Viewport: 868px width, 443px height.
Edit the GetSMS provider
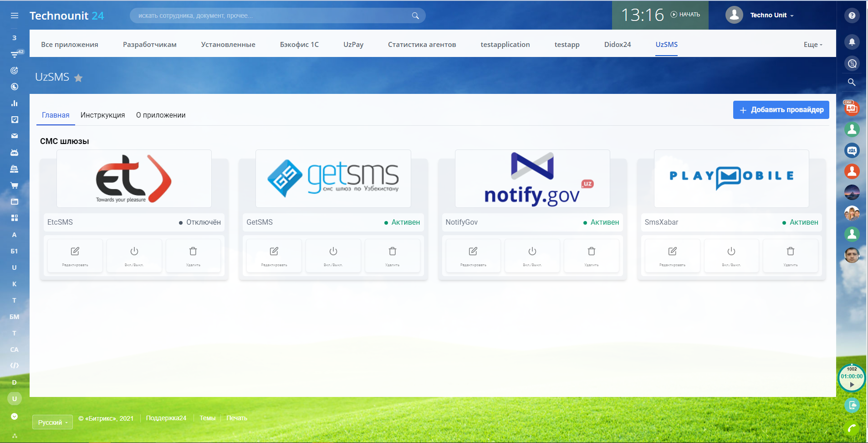click(274, 256)
